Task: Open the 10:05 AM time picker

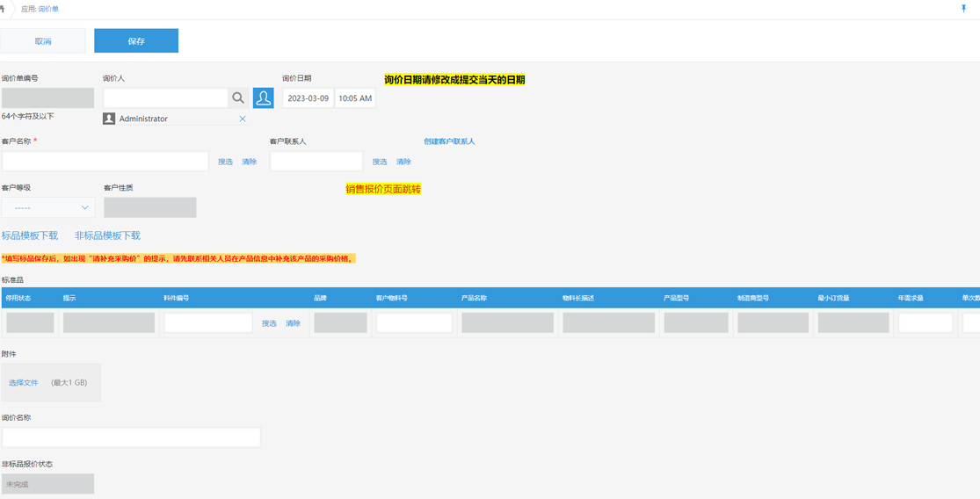Action: (x=355, y=98)
